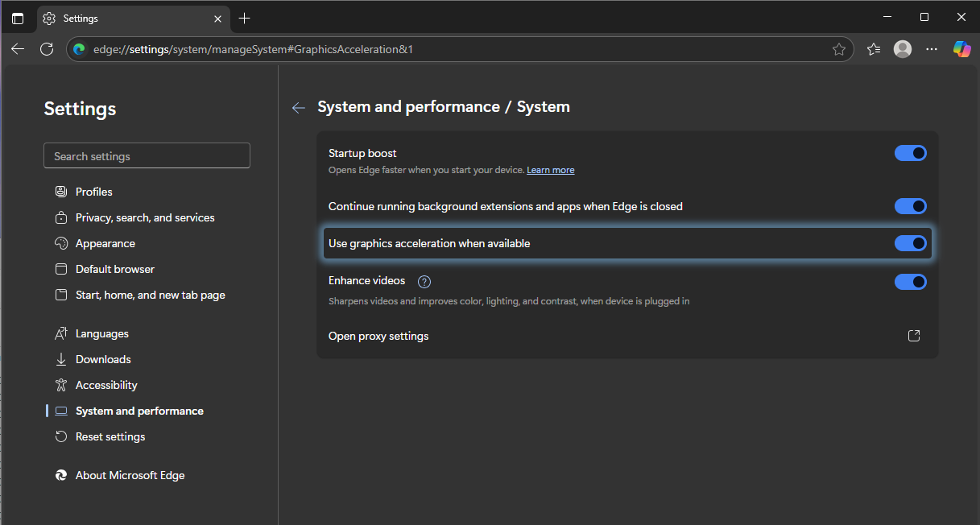Click the back arrow beside System heading
The height and width of the screenshot is (525, 980).
coord(299,108)
